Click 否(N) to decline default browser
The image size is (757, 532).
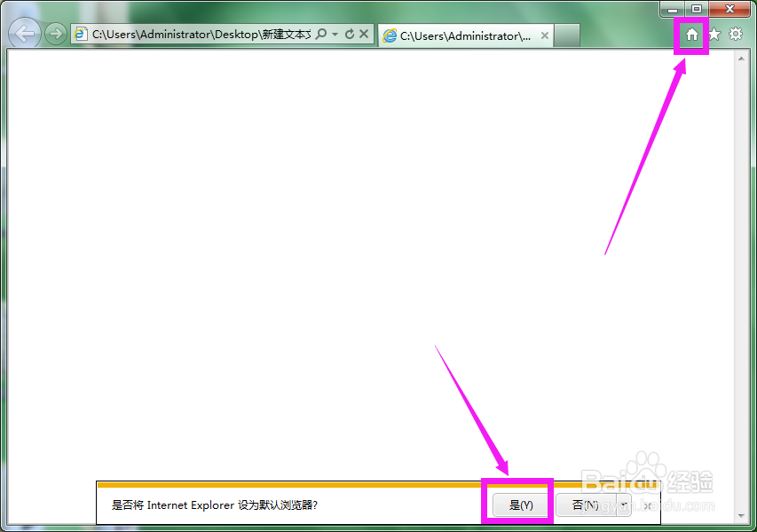[586, 505]
